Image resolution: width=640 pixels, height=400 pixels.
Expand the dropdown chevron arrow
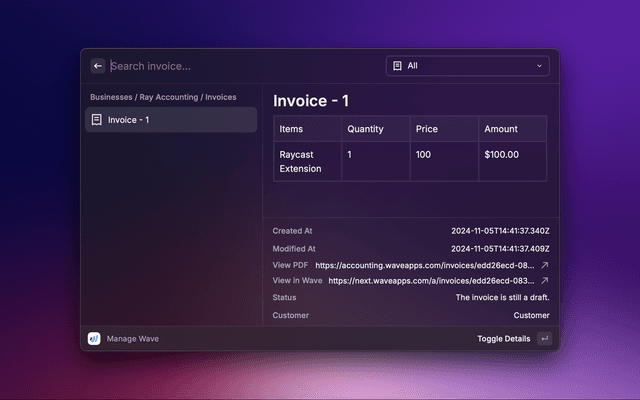[x=540, y=66]
